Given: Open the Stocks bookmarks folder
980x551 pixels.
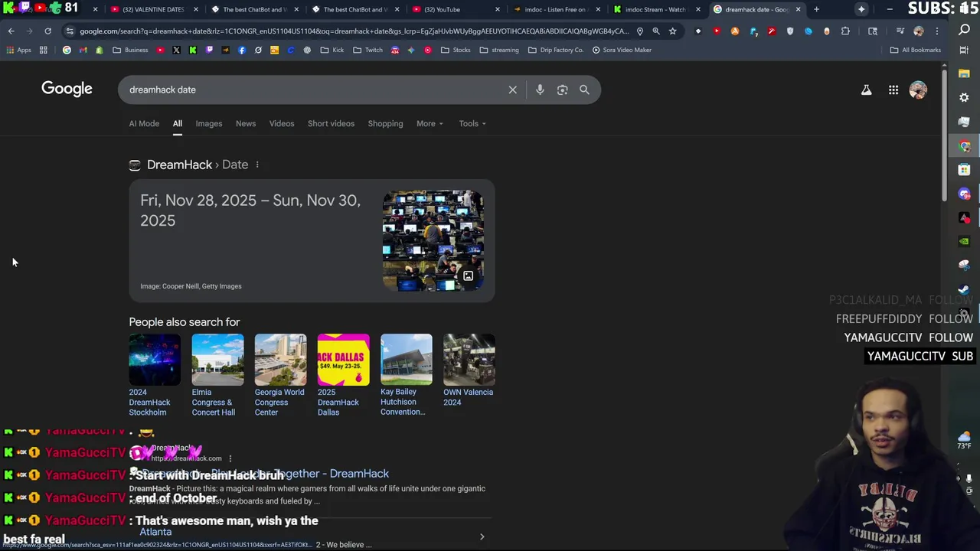Looking at the screenshot, I should (x=456, y=50).
